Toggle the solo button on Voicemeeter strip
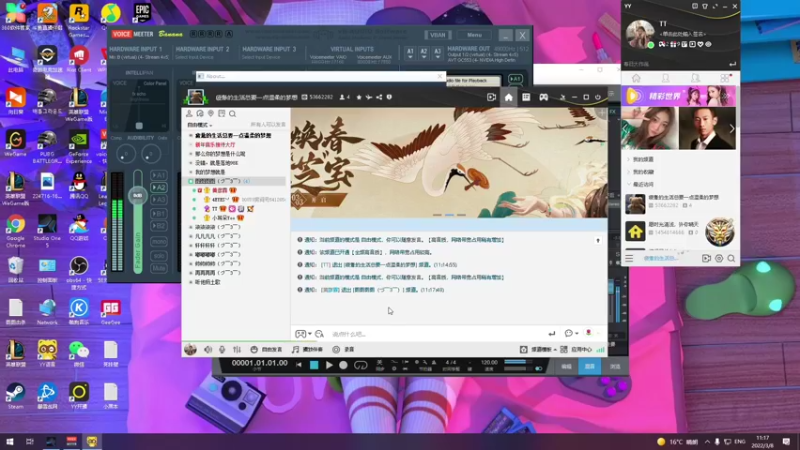The image size is (800, 450). (159, 256)
